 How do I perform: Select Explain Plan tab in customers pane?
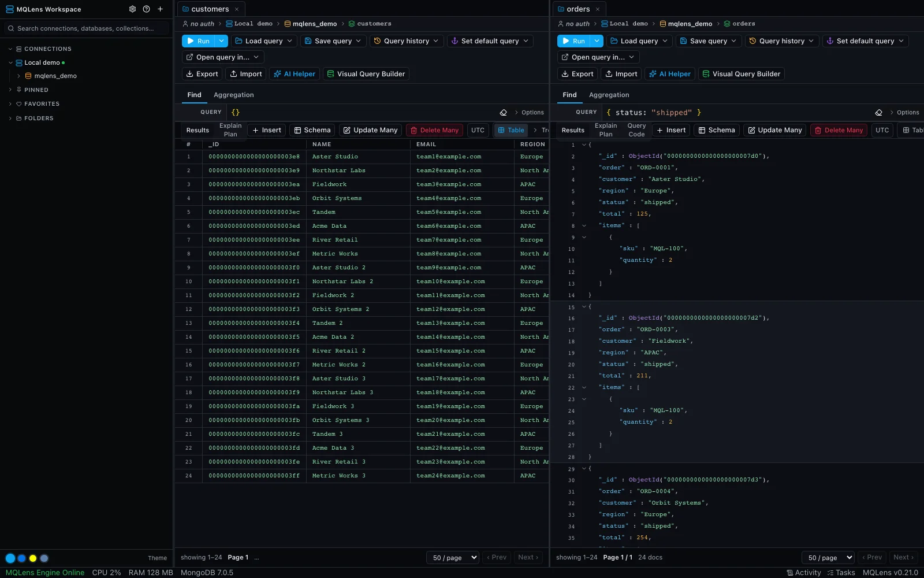coord(230,130)
